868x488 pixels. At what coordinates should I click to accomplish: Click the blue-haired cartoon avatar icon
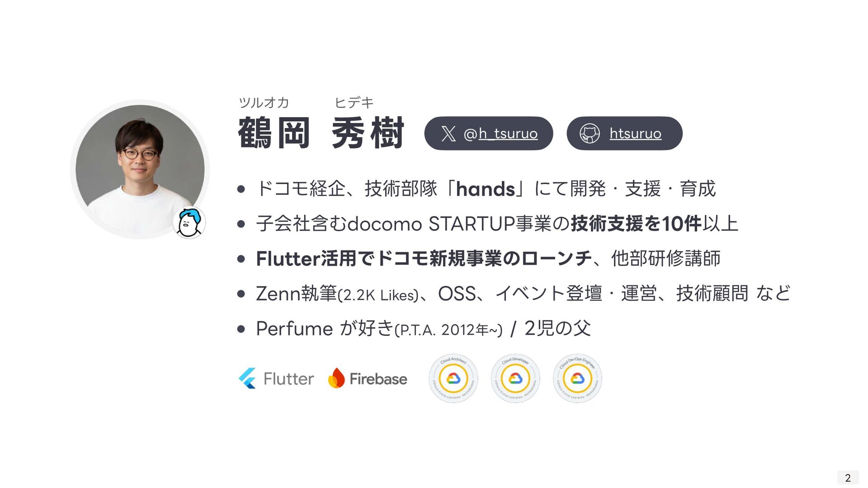189,222
